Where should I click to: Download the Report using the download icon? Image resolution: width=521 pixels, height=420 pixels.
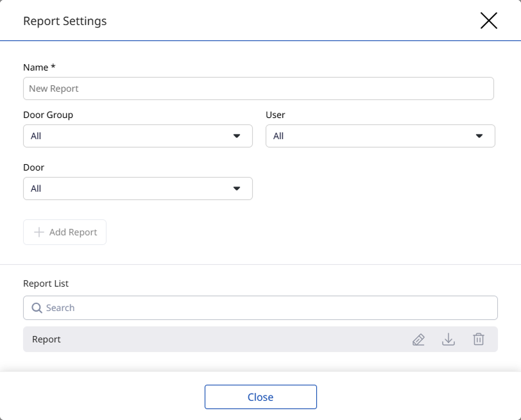click(x=448, y=340)
